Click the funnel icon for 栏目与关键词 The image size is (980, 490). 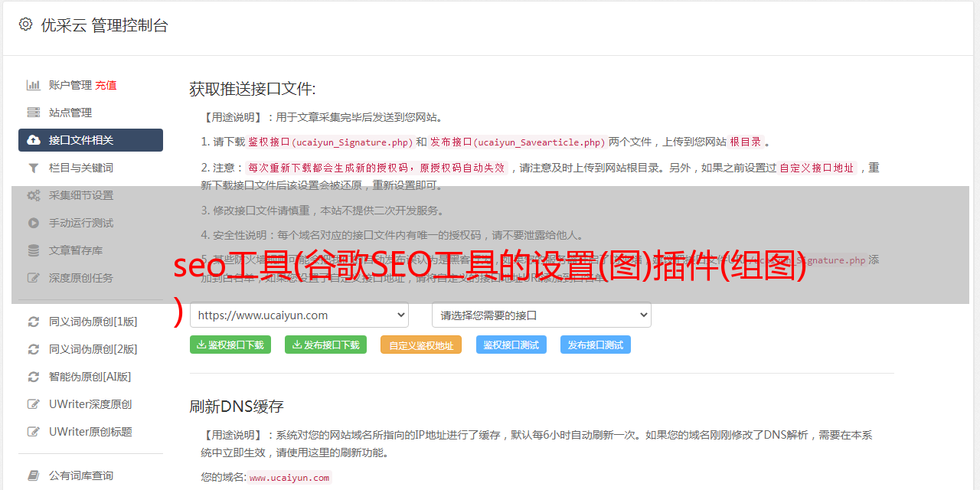point(34,168)
